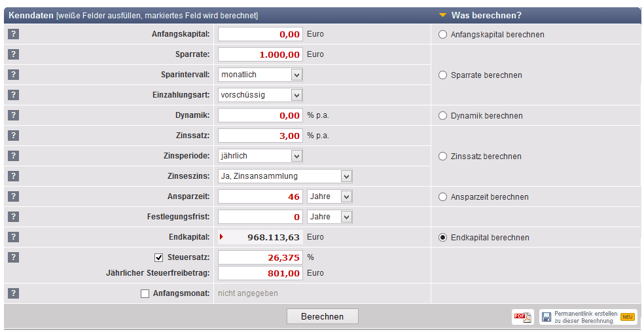This screenshot has height=332, width=644.
Task: Open the Sparintervall dropdown showing monatlich
Action: [x=260, y=75]
